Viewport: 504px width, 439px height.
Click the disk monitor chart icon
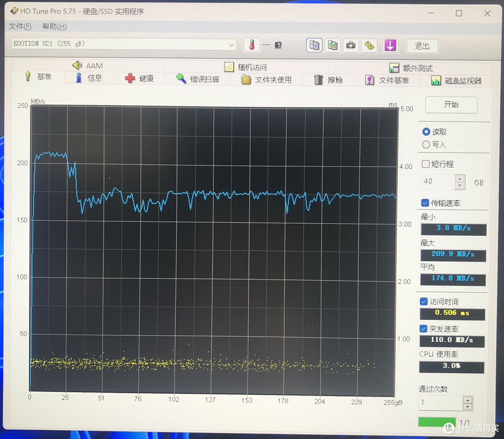(436, 81)
